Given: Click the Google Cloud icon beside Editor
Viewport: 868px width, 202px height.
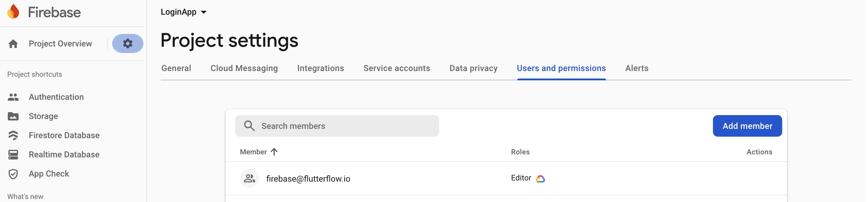Looking at the screenshot, I should tap(540, 179).
